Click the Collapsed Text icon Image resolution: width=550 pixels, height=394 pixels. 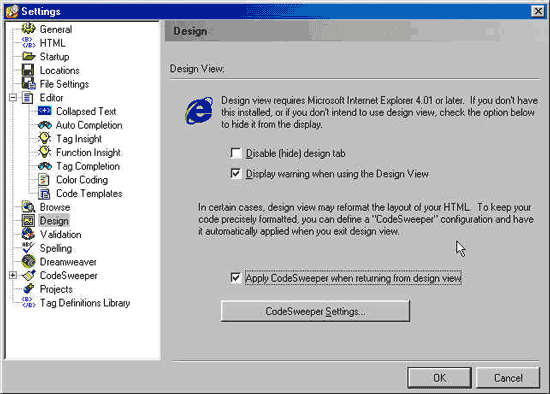pyautogui.click(x=45, y=111)
